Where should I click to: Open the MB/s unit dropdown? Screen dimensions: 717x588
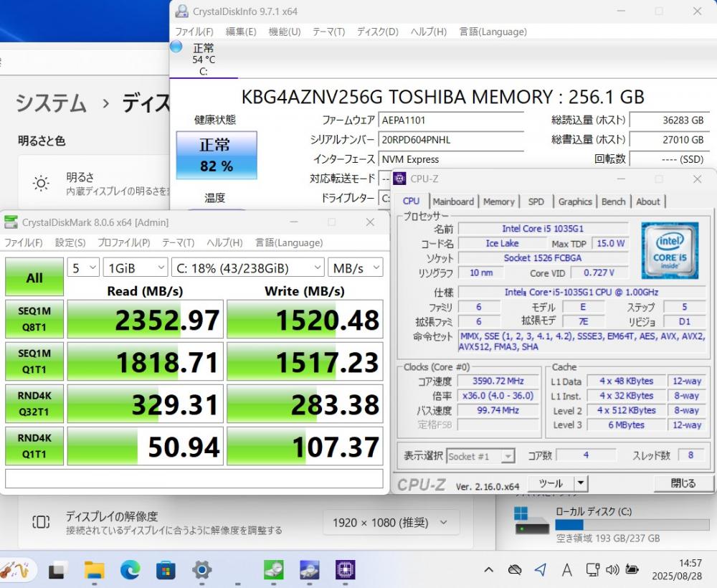click(356, 268)
